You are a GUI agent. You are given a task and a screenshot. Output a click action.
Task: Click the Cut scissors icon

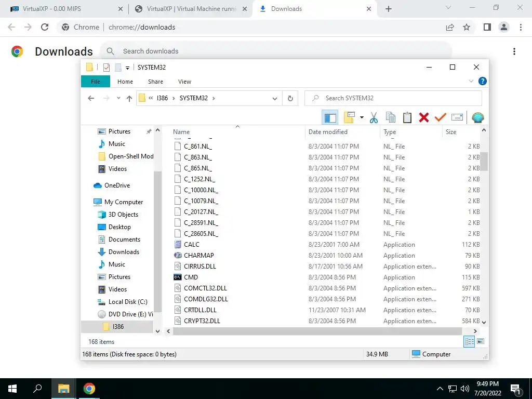tap(374, 118)
